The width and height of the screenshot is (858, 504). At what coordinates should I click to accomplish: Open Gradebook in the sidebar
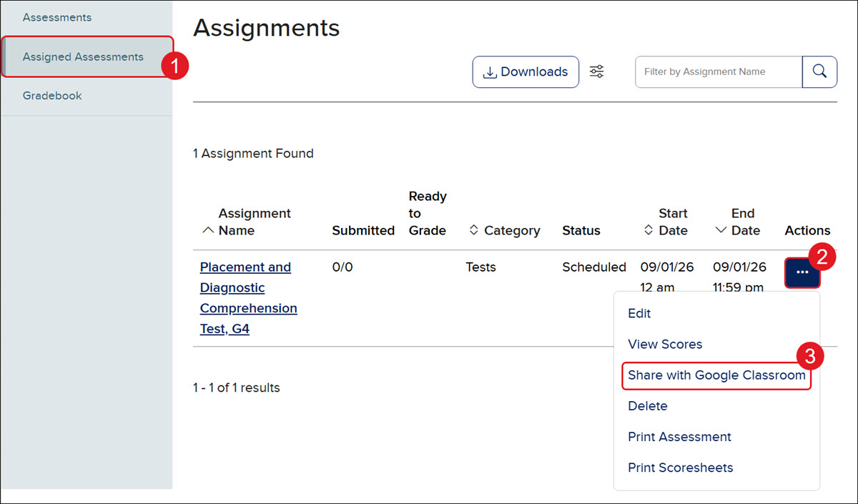click(x=52, y=95)
